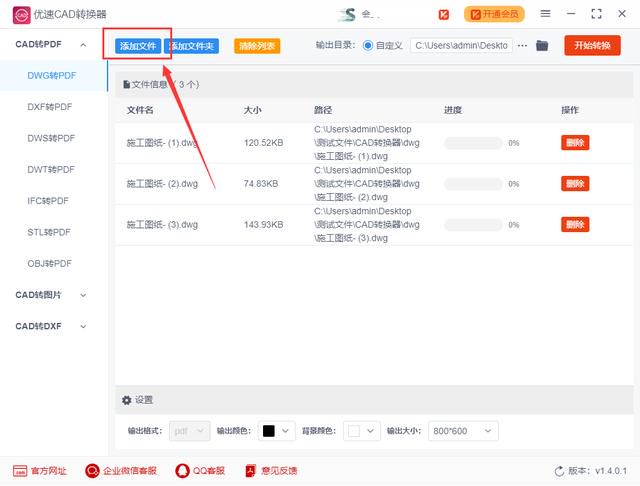The height and width of the screenshot is (486, 640).
Task: Open the 输出颜色 dropdown arrow
Action: pos(285,431)
